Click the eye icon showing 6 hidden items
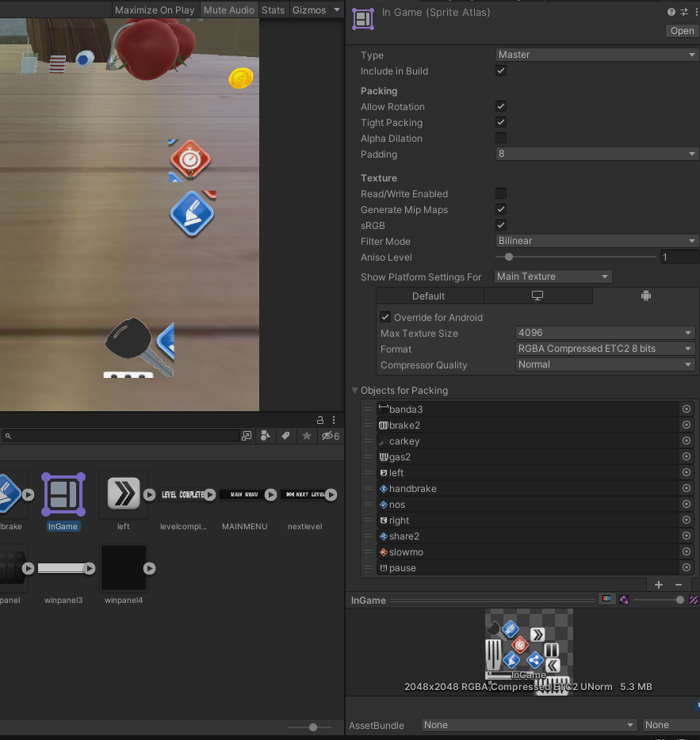This screenshot has height=740, width=700. (327, 435)
